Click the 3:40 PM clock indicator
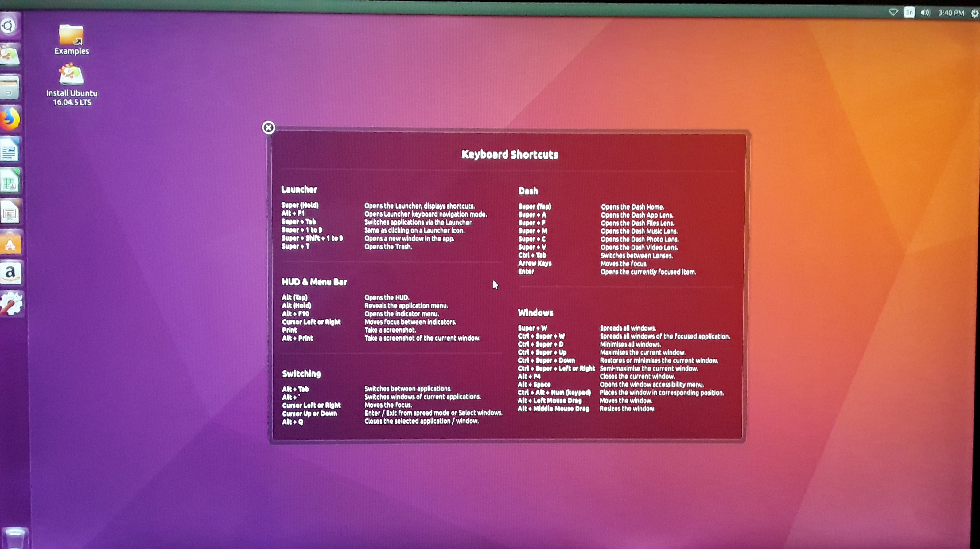980x549 pixels. tap(951, 13)
